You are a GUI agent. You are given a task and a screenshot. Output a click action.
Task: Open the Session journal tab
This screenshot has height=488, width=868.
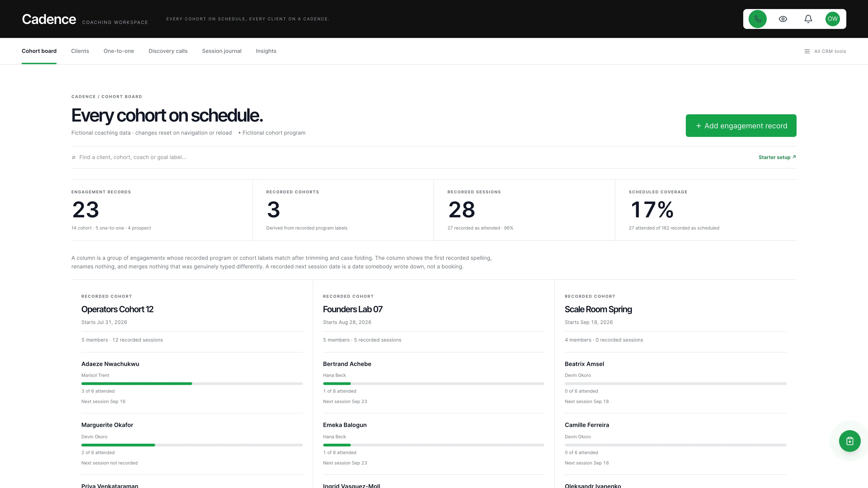(x=222, y=51)
